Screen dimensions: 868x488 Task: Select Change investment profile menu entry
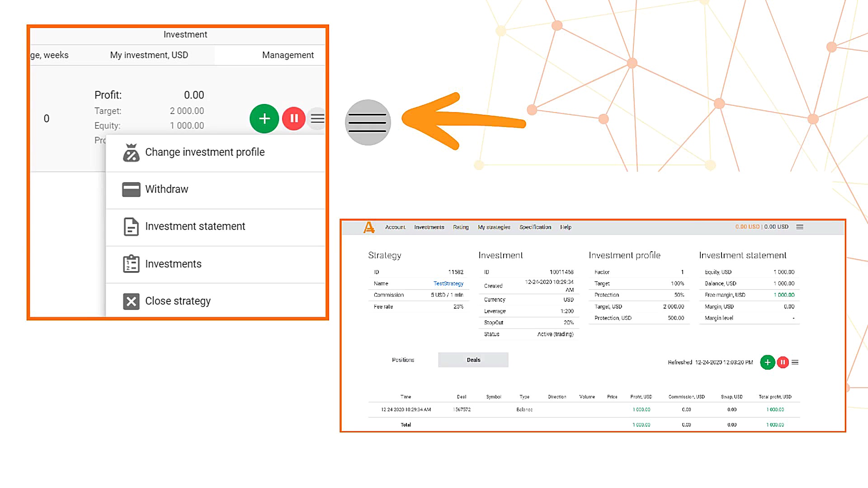pyautogui.click(x=204, y=152)
